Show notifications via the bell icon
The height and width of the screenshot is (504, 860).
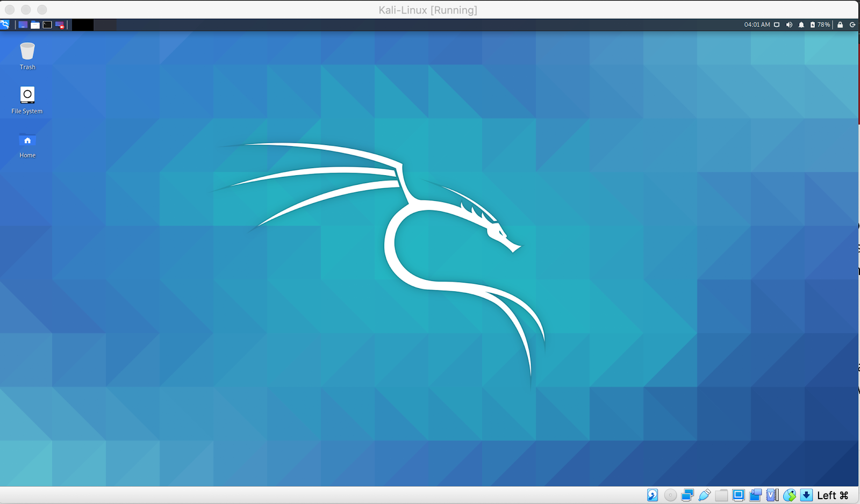pyautogui.click(x=801, y=25)
